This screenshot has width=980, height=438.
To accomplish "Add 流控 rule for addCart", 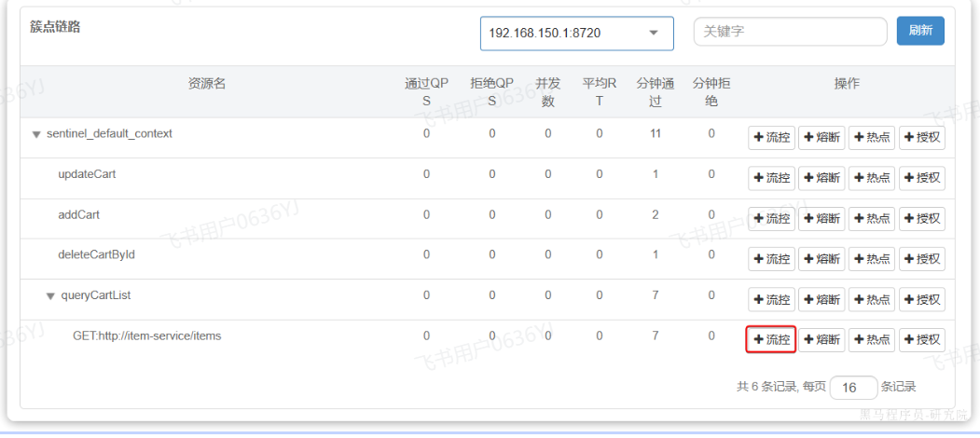I will (x=771, y=219).
